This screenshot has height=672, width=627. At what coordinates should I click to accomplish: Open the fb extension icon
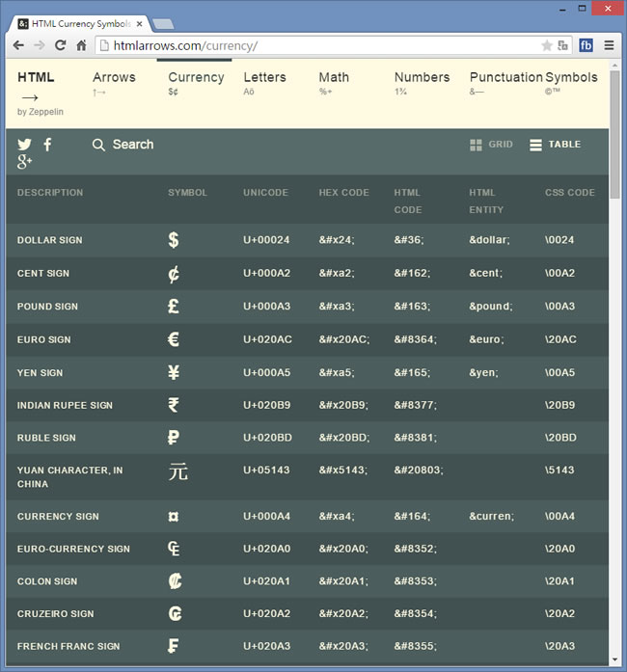coord(586,45)
